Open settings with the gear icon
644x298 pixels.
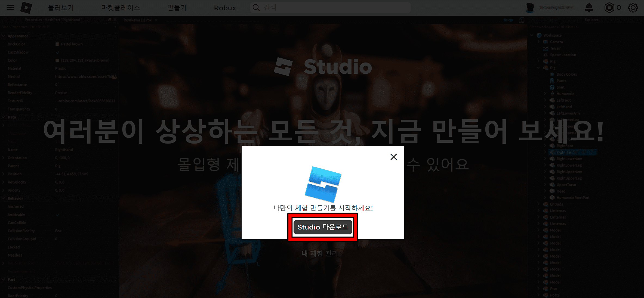pos(633,7)
